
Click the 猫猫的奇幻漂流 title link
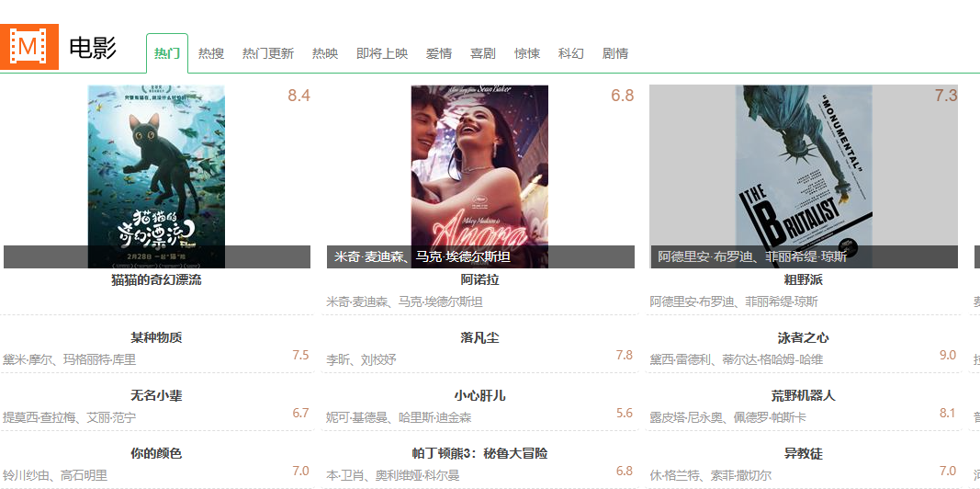[156, 280]
